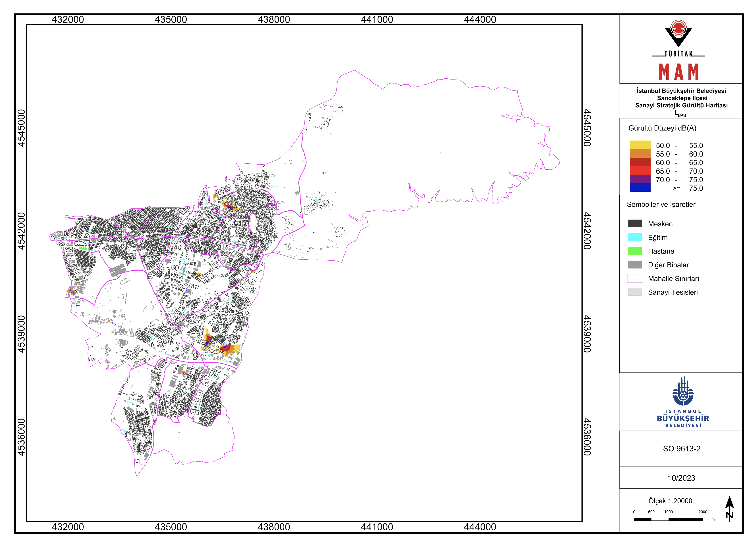
Task: Click the '444000' coordinate along the bottom edge
Action: click(480, 527)
